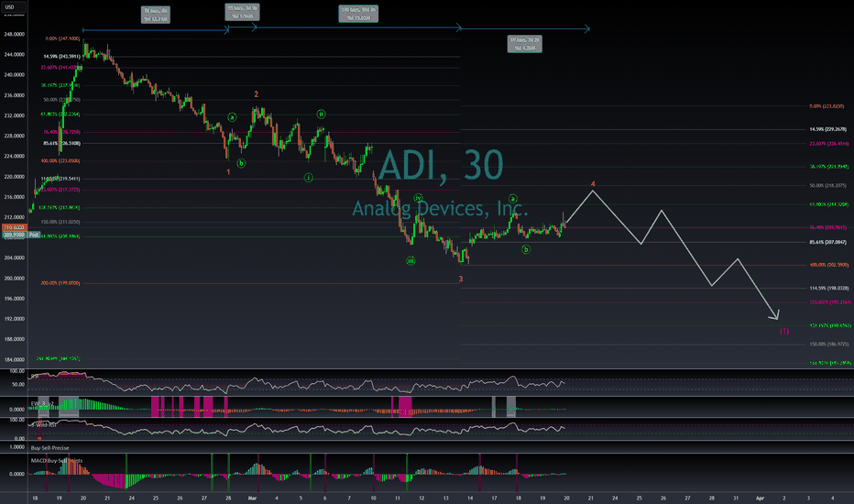
Task: Click the orange wave 3 label
Action: tap(461, 279)
